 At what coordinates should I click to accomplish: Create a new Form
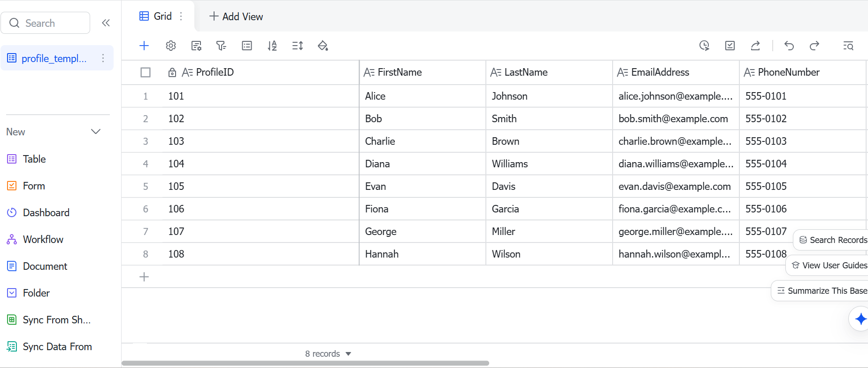[x=34, y=186]
